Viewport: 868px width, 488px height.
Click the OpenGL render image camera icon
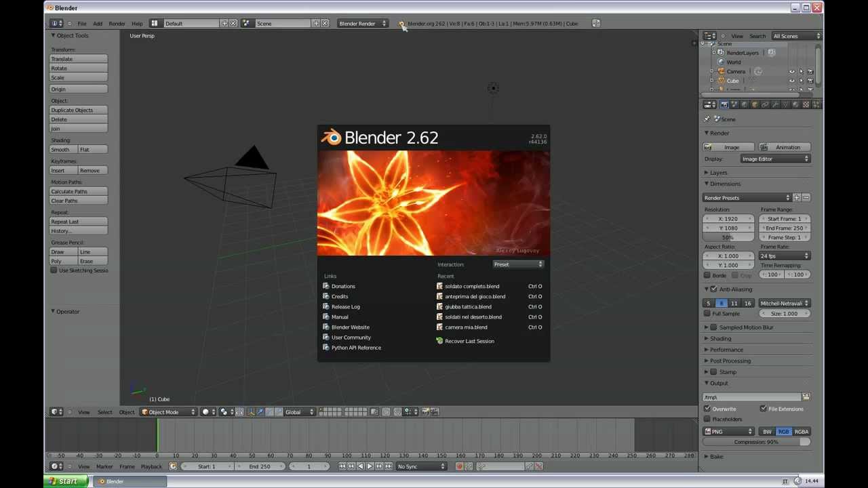[x=426, y=411]
